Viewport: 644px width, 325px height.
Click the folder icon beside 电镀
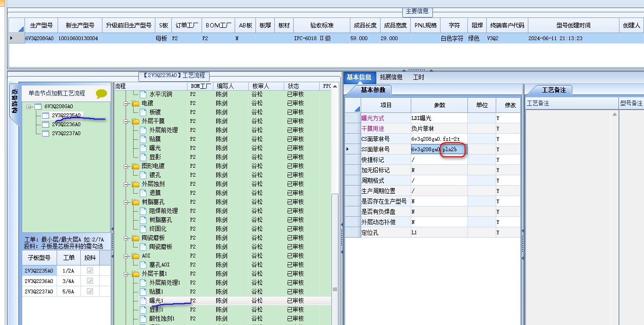[x=136, y=103]
